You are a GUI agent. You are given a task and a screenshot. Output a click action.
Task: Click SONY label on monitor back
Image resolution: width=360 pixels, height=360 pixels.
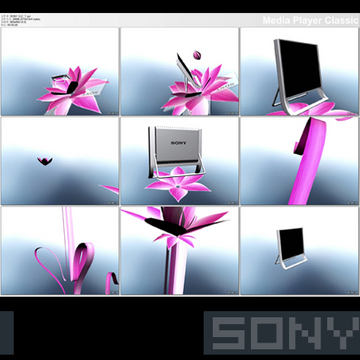point(179,143)
